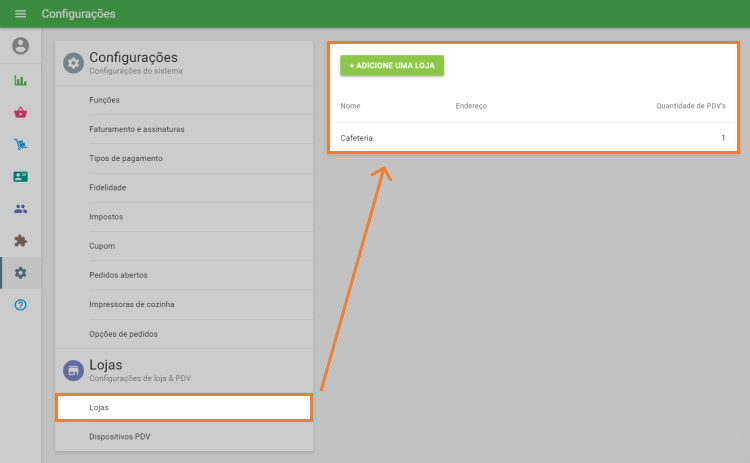Open the help question mark icon
The height and width of the screenshot is (463, 750).
[x=20, y=304]
